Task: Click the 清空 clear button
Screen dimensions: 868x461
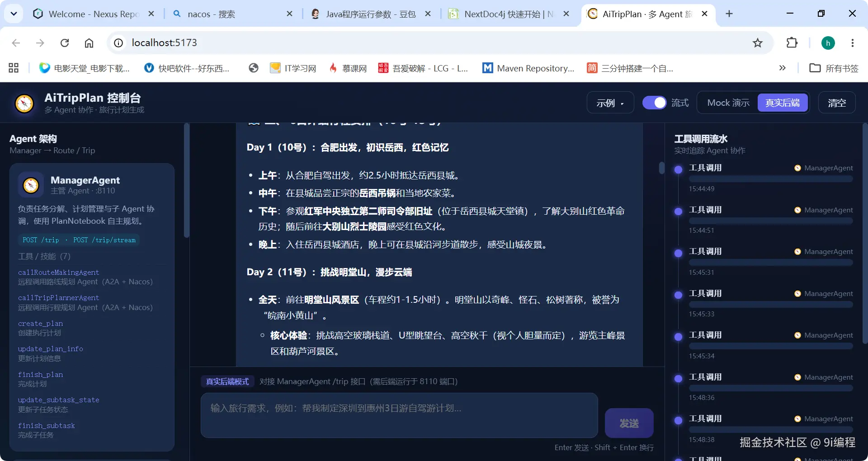Action: [837, 103]
